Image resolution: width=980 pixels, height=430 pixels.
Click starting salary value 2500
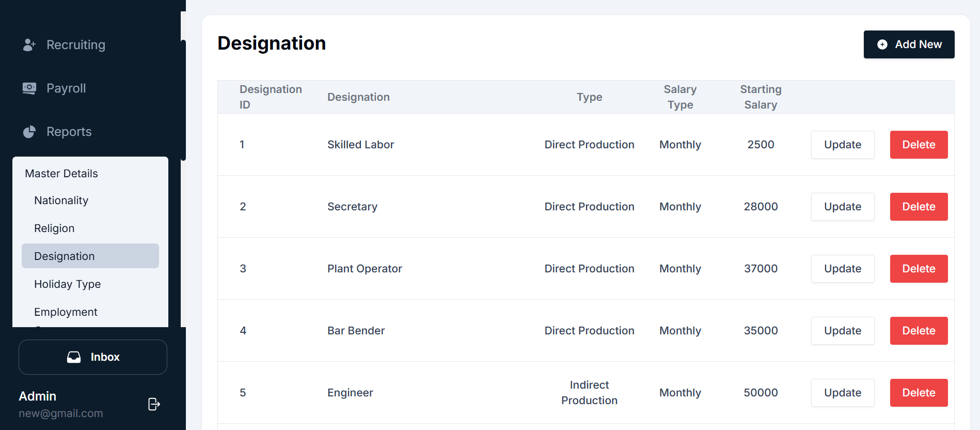761,145
